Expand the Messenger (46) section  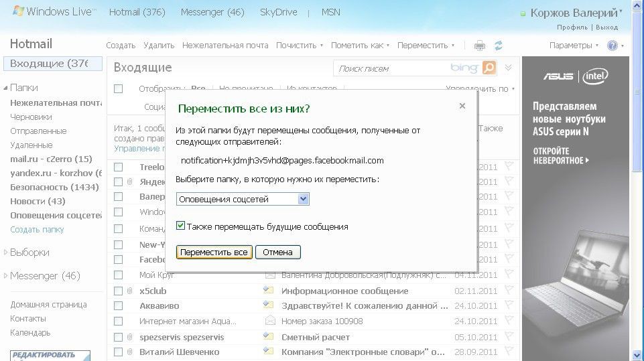pos(5,275)
